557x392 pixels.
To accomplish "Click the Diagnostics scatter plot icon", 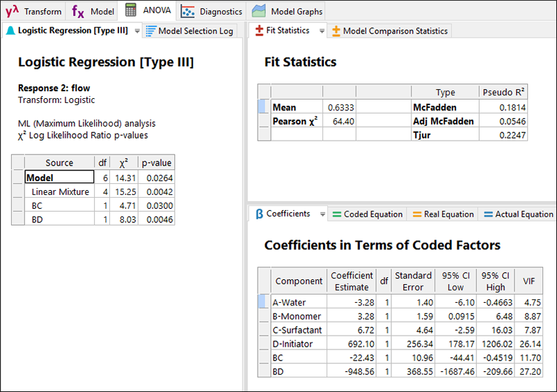I will pos(187,11).
